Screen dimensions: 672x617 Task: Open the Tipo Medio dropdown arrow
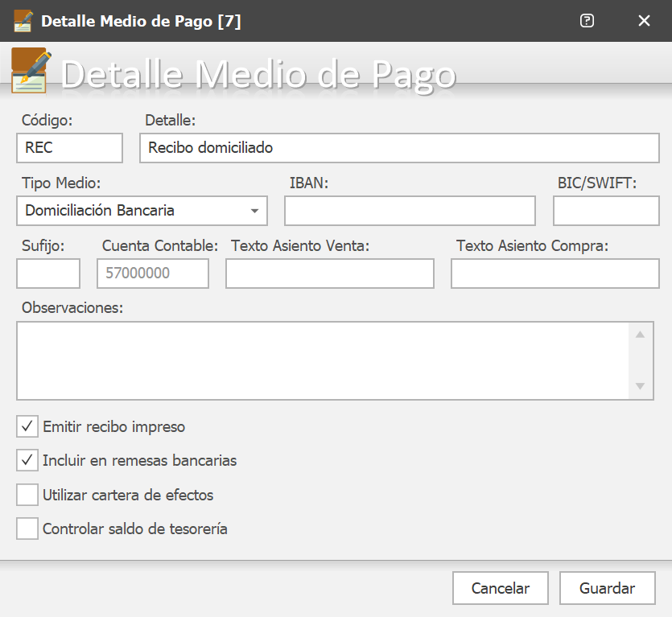click(254, 211)
